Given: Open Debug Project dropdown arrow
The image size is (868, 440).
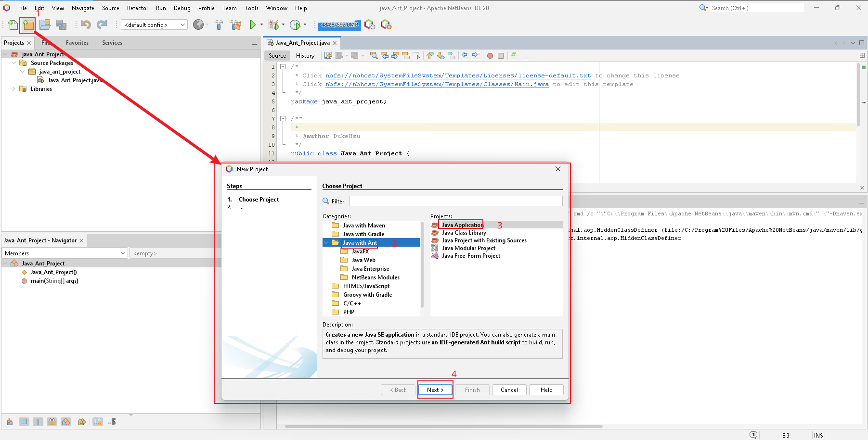Looking at the screenshot, I should click(283, 25).
